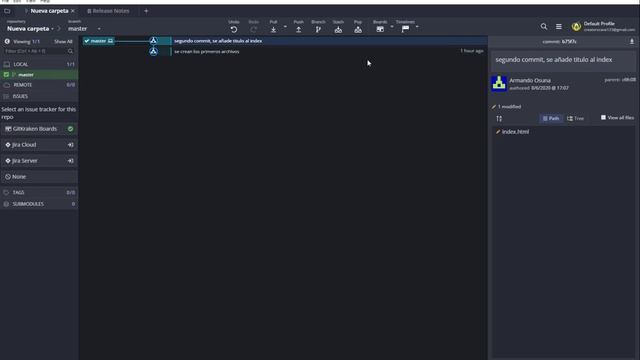Screen dimensions: 640x360
Task: Select the master branch in the LOCAL list
Action: click(39, 75)
